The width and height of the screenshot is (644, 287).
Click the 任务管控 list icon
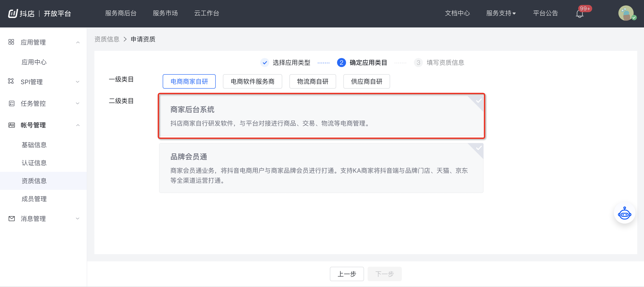[x=11, y=103]
